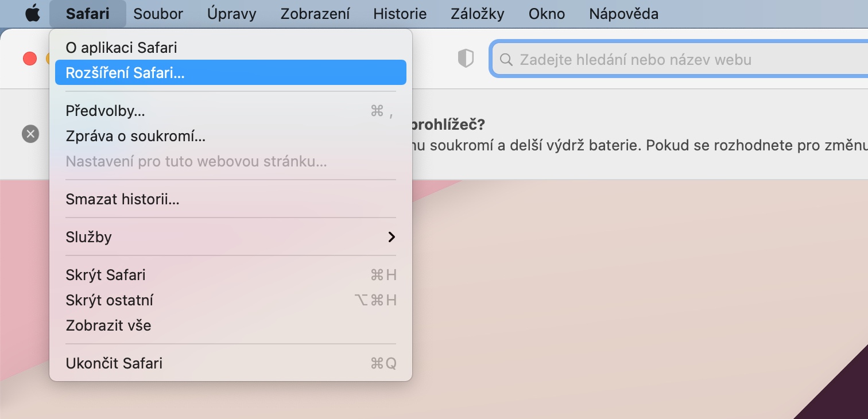Click the magnifying glass in address bar
The width and height of the screenshot is (868, 419).
506,60
